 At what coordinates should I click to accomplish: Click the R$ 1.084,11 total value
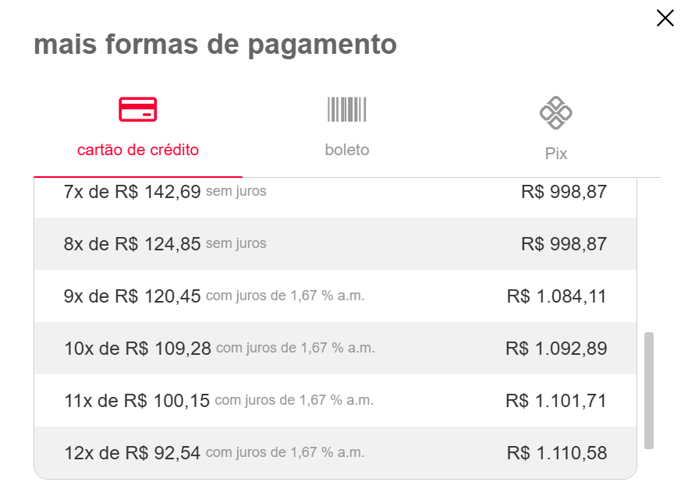[x=557, y=296]
